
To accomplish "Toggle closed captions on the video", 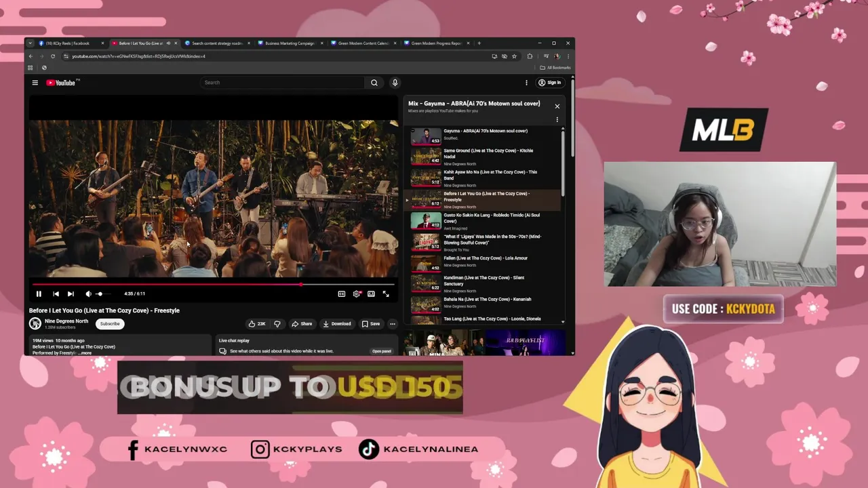I will tap(342, 293).
